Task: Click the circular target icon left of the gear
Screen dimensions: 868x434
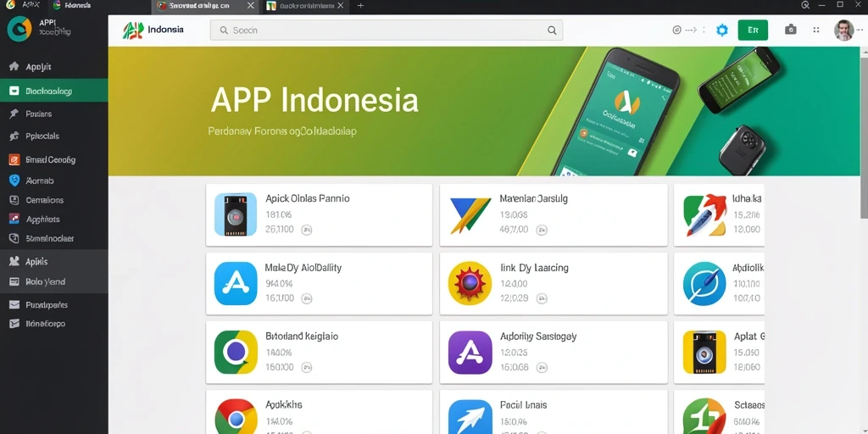Action: tap(676, 31)
